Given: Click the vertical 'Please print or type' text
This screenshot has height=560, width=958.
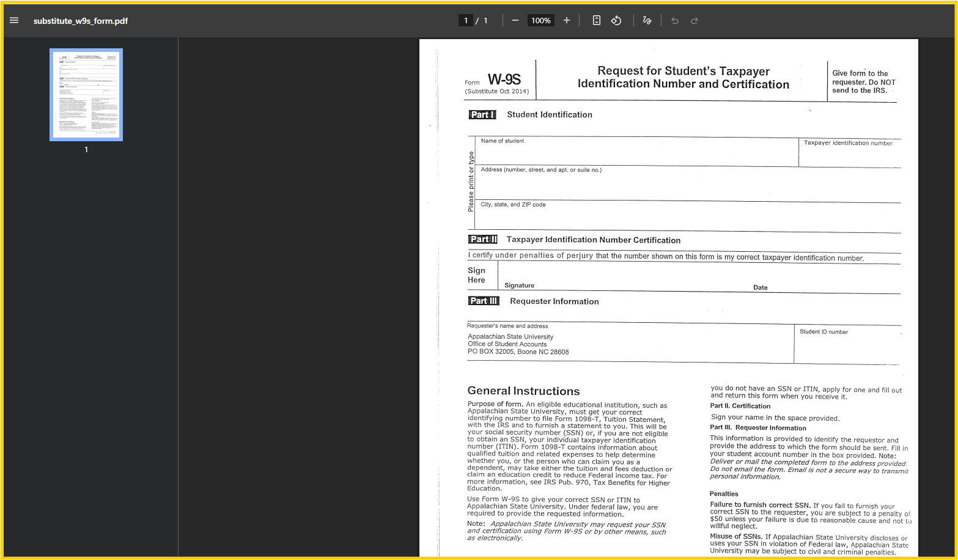Looking at the screenshot, I should [x=471, y=182].
